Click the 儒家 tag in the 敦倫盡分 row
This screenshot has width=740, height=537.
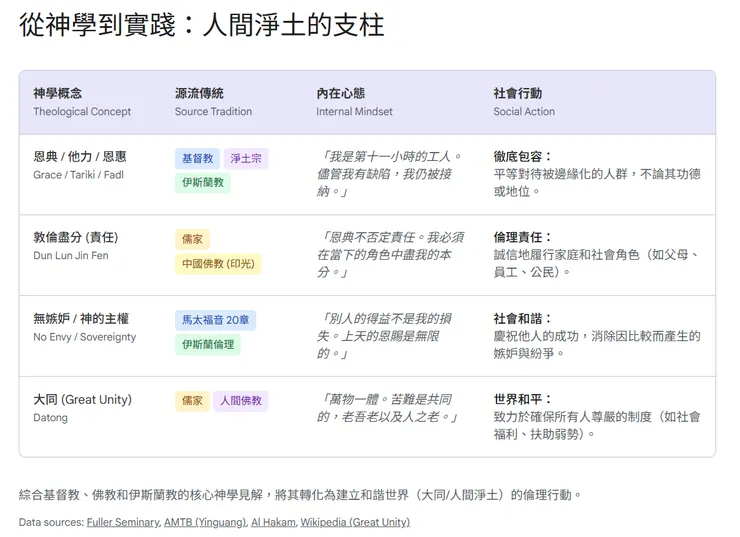pyautogui.click(x=192, y=239)
